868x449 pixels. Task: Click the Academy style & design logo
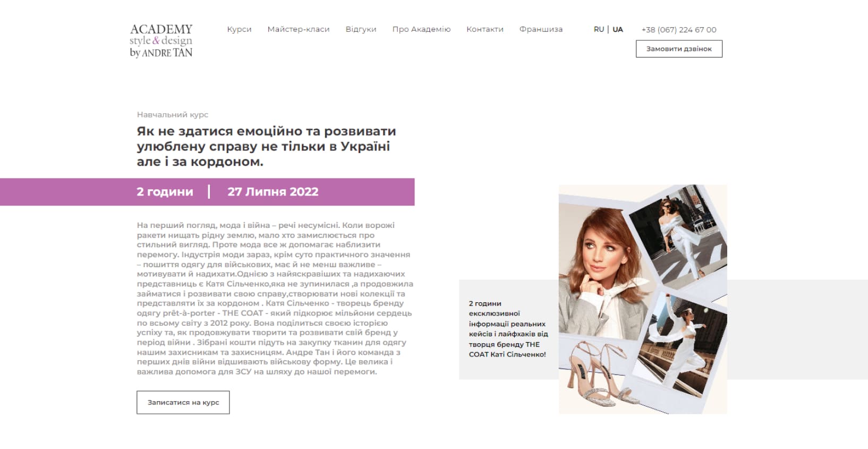(161, 40)
